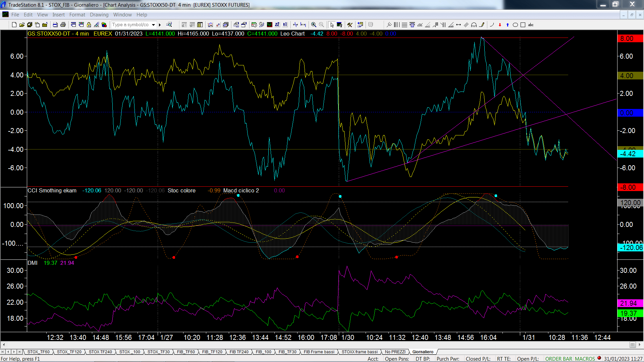Select the horizontal lines drawing tool
This screenshot has height=362, width=644.
405,25
